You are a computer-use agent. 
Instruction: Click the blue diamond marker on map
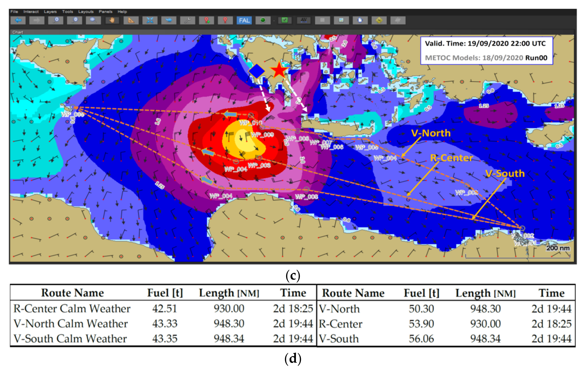coord(256,71)
